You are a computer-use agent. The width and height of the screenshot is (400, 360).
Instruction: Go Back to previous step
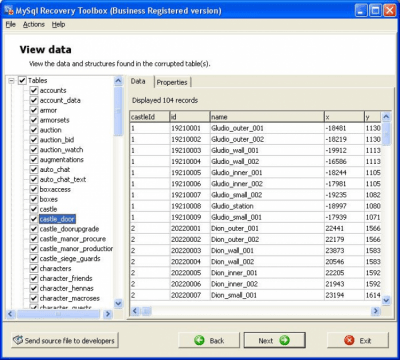209,340
